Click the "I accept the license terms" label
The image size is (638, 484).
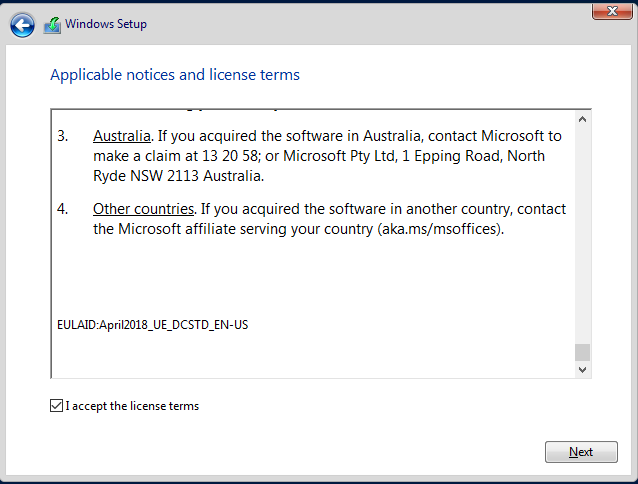[x=132, y=406]
